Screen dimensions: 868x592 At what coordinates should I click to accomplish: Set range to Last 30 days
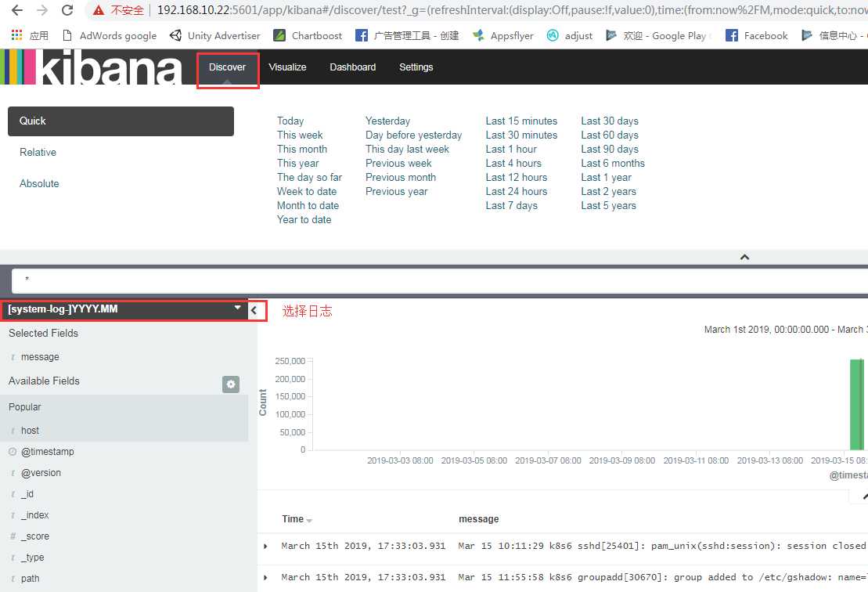(610, 121)
